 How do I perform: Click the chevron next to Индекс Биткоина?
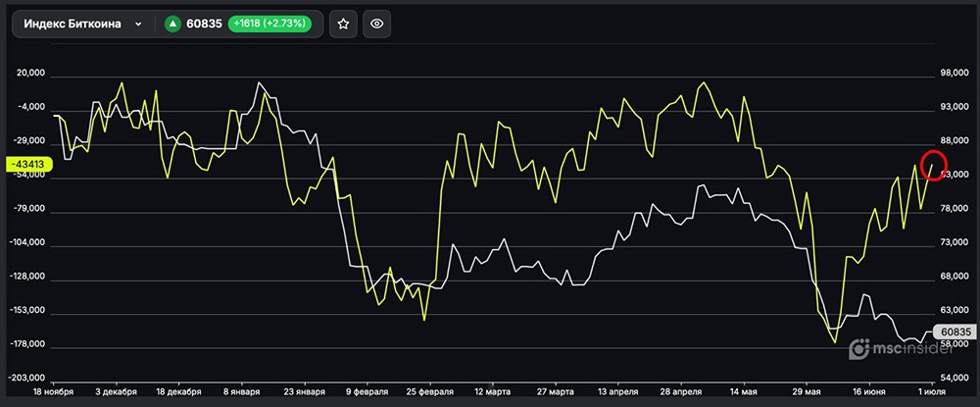tap(138, 25)
